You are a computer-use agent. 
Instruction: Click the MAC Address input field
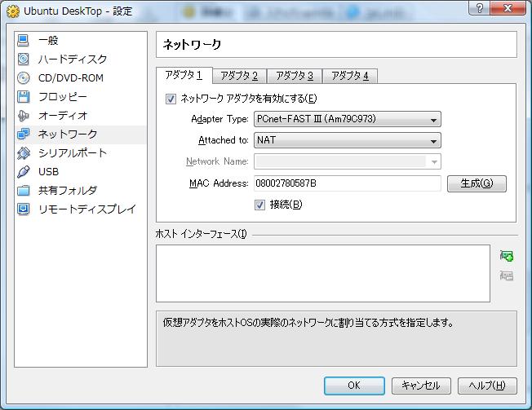point(348,183)
